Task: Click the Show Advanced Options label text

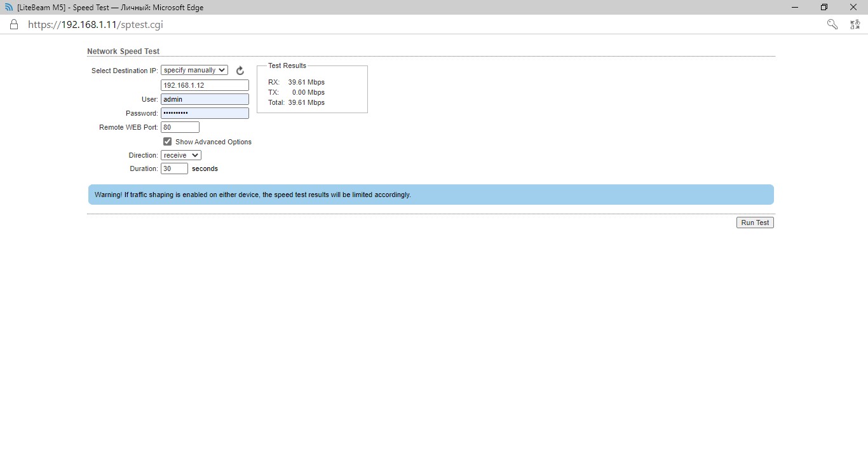Action: [214, 142]
